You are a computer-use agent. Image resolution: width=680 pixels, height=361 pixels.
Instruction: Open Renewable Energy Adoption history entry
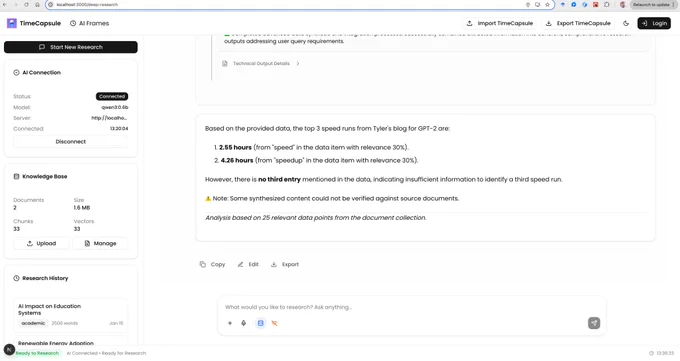pos(71,341)
